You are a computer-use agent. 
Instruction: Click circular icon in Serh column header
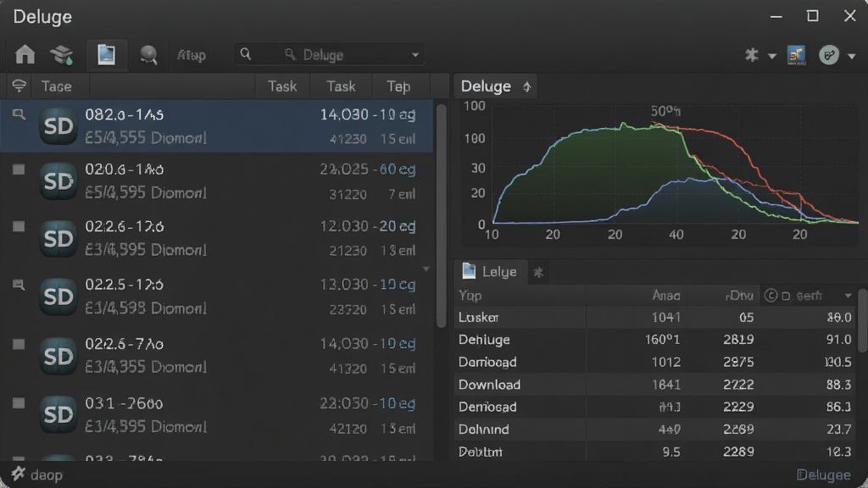coord(771,296)
